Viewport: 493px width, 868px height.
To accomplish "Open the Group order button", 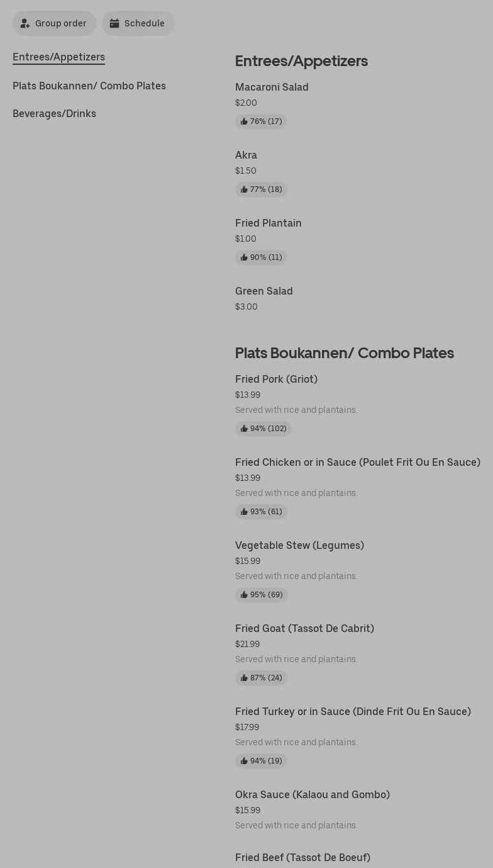I will 55,23.
